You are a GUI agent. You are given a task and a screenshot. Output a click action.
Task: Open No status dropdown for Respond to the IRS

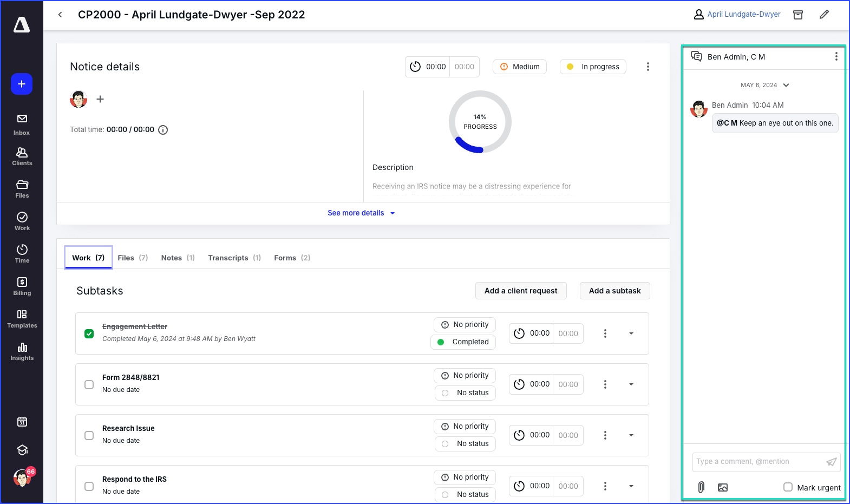(465, 495)
